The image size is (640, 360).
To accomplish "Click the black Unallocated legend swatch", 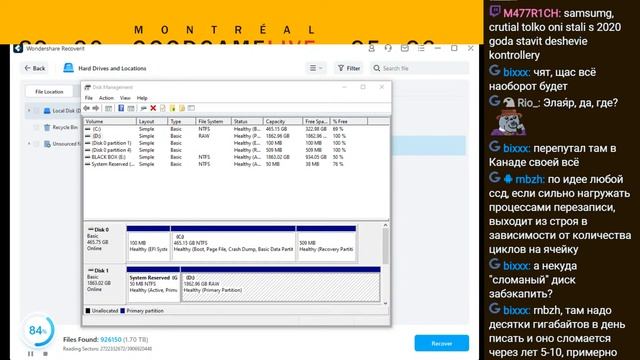I will click(x=88, y=311).
